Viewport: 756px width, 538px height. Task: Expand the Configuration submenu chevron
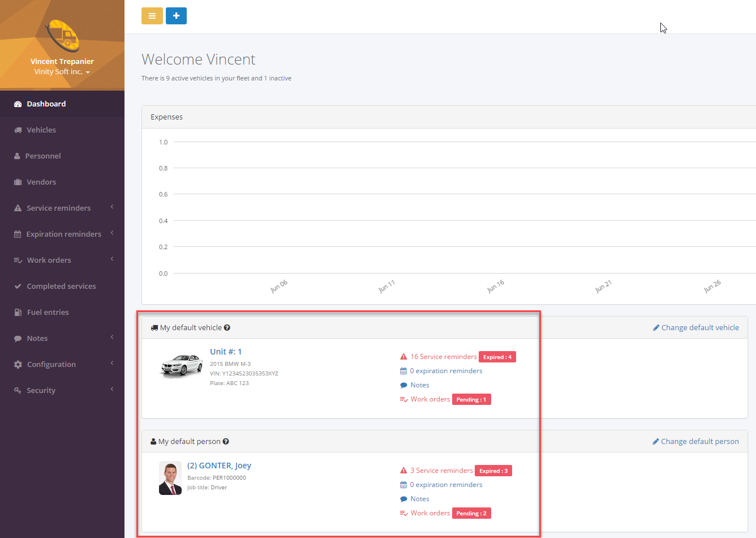(x=112, y=364)
